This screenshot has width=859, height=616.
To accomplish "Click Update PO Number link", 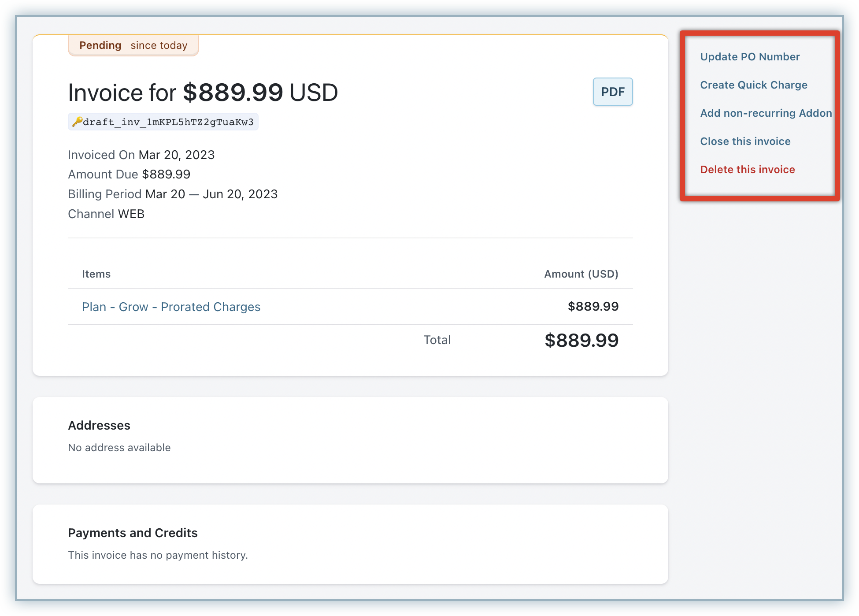I will pos(750,57).
